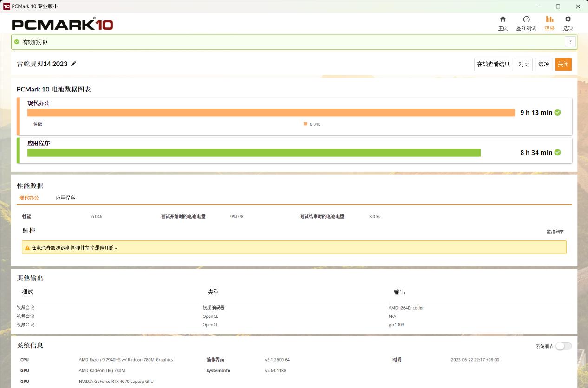Click the 对比 compare button
This screenshot has height=388, width=588.
[x=524, y=64]
